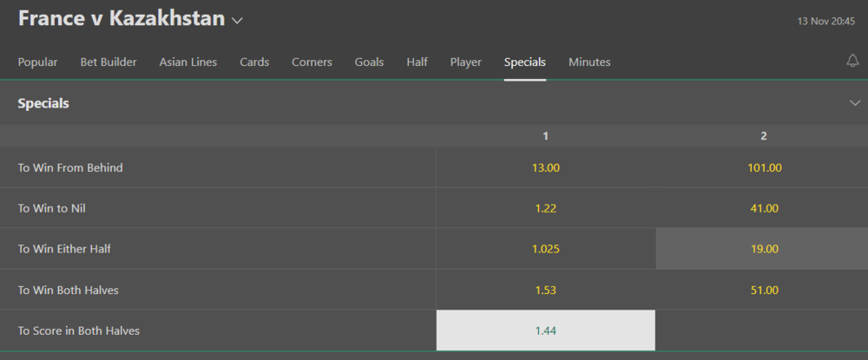Select the Asian Lines tab

188,62
